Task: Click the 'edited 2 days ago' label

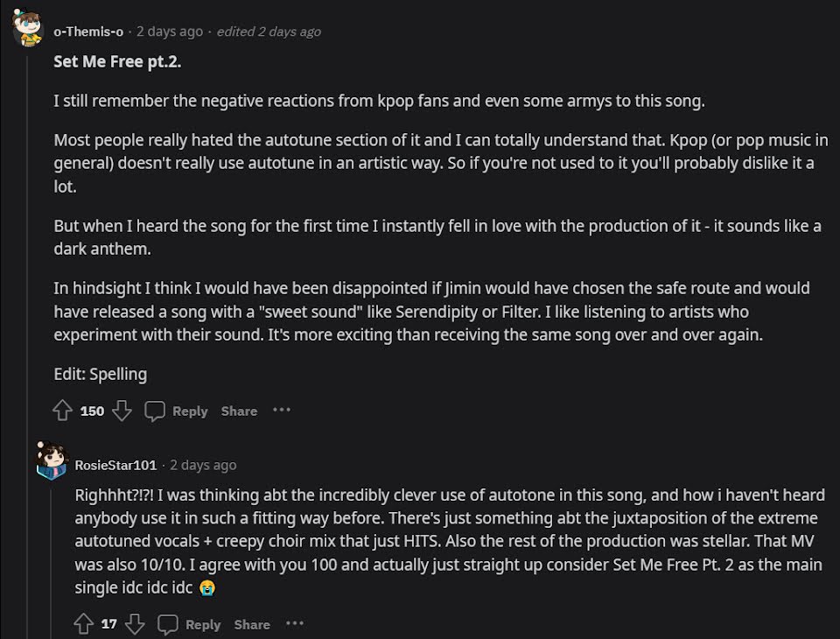Action: coord(269,32)
